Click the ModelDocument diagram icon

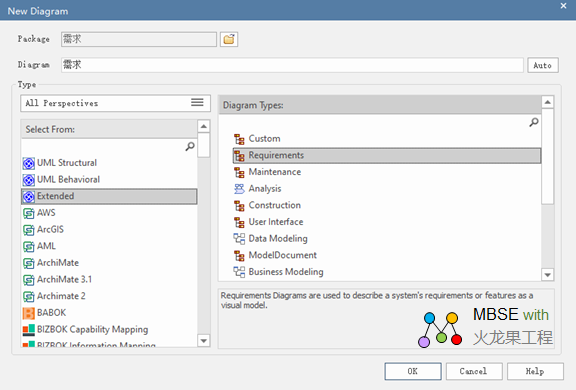pos(239,255)
